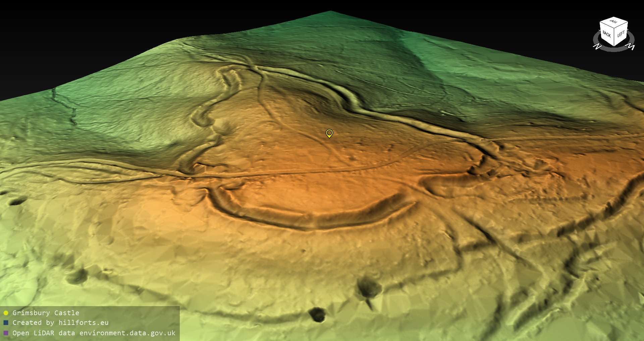Image resolution: width=644 pixels, height=341 pixels.
Task: Click the N compass letter by the cube
Action: click(x=597, y=46)
